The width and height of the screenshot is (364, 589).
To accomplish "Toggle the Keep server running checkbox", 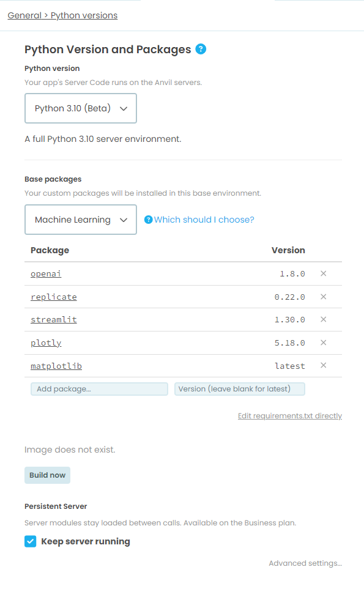I will pos(31,541).
